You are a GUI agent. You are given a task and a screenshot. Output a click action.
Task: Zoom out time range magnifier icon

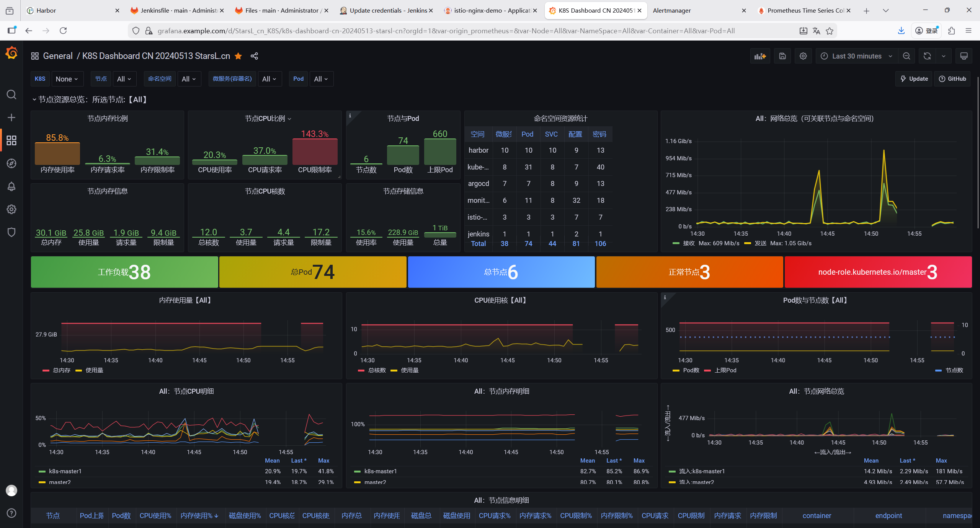point(906,56)
